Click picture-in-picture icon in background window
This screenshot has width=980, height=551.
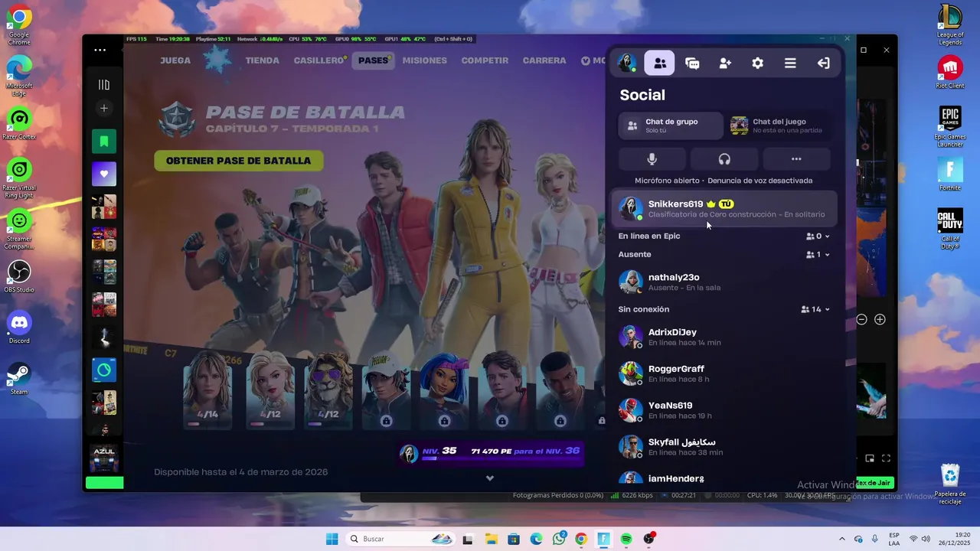[870, 458]
